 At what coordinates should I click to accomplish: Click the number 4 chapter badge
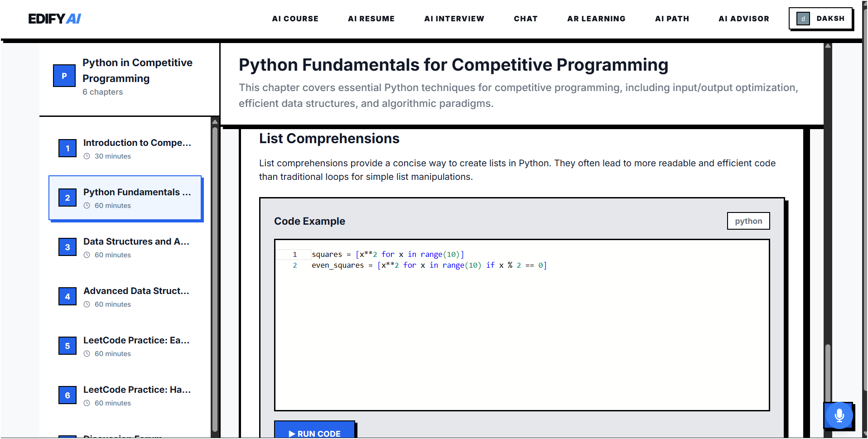[x=68, y=296]
